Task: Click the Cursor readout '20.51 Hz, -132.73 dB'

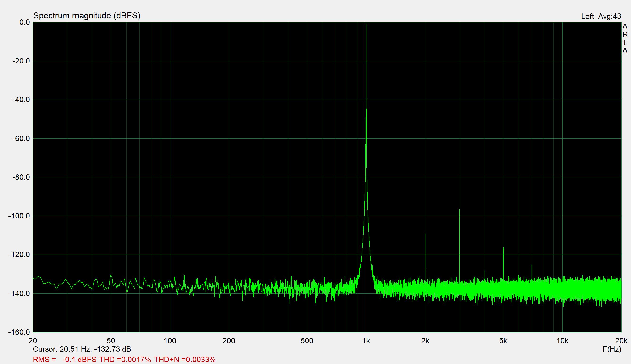Action: (95, 349)
